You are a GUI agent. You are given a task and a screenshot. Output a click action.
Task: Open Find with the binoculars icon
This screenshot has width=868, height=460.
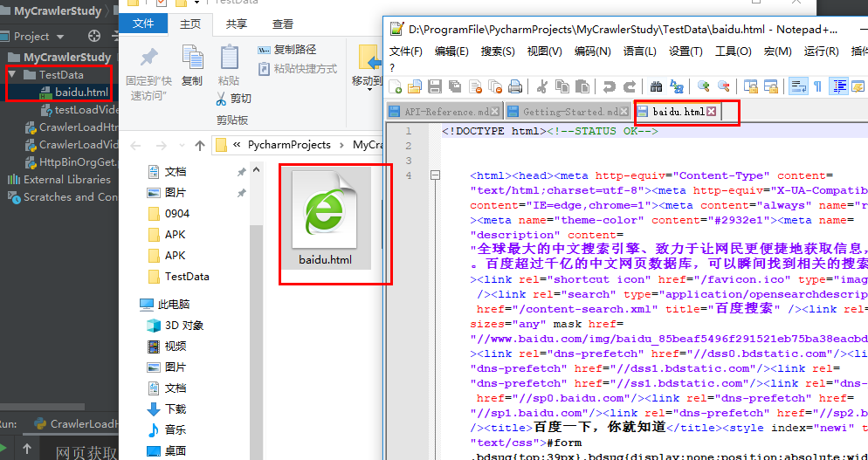[x=656, y=86]
